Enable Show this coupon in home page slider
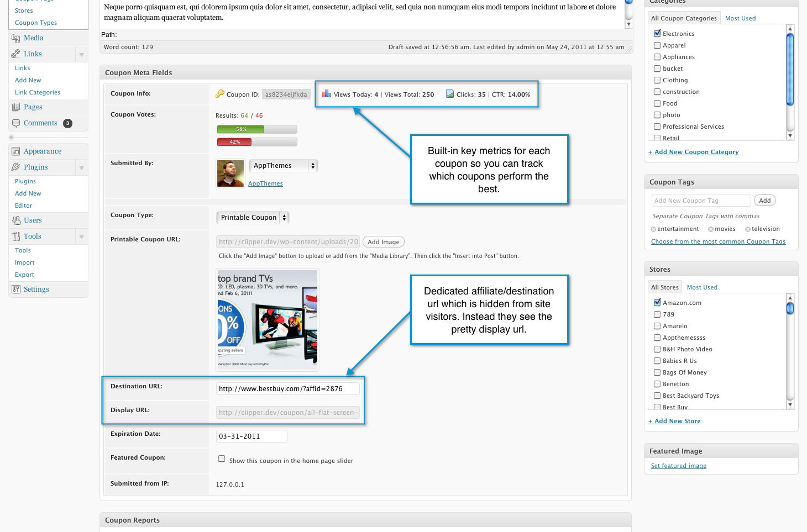This screenshot has width=807, height=532. (222, 459)
